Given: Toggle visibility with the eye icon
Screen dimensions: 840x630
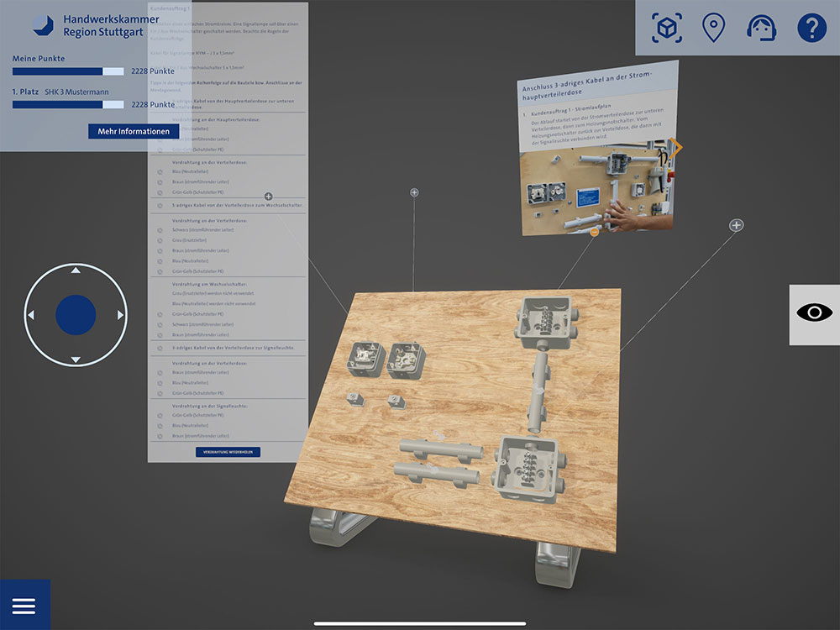Looking at the screenshot, I should click(x=814, y=314).
